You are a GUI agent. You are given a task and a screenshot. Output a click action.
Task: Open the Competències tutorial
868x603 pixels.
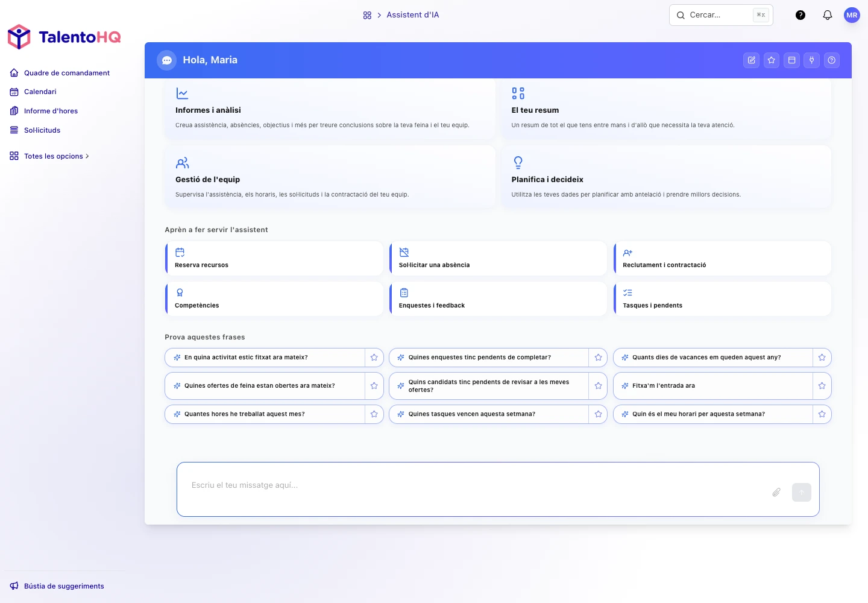coord(274,299)
